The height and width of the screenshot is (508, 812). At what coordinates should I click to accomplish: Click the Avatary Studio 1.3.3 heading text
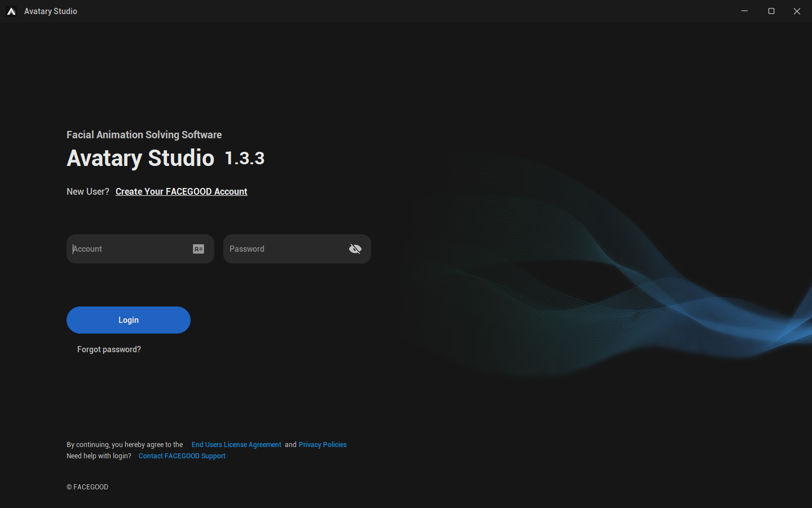(165, 158)
